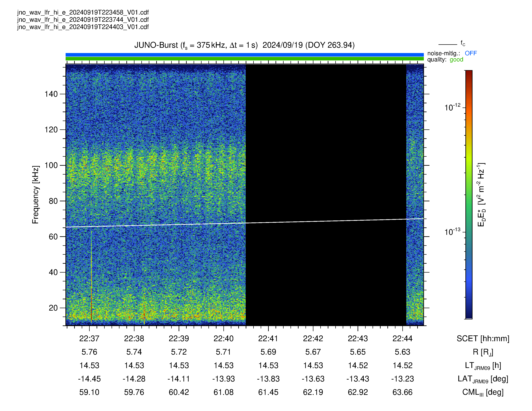
Task: Click the white fc line in the black data gap
Action: click(326, 221)
